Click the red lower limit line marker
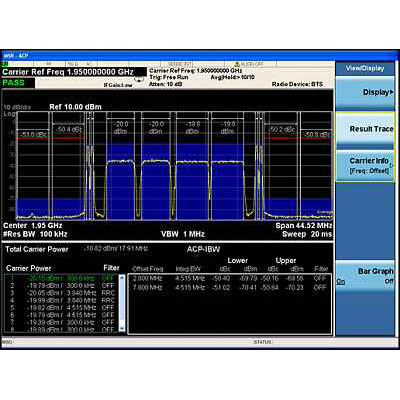The image size is (400, 400). point(50,138)
